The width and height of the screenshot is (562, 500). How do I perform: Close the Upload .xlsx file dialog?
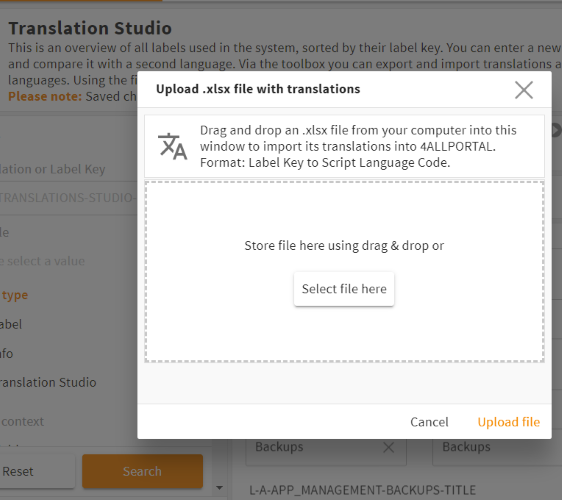pyautogui.click(x=524, y=90)
